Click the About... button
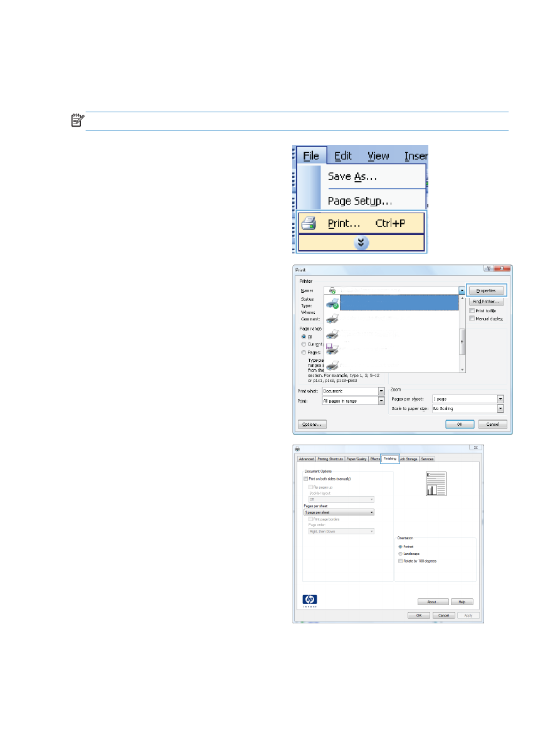 pyautogui.click(x=433, y=602)
